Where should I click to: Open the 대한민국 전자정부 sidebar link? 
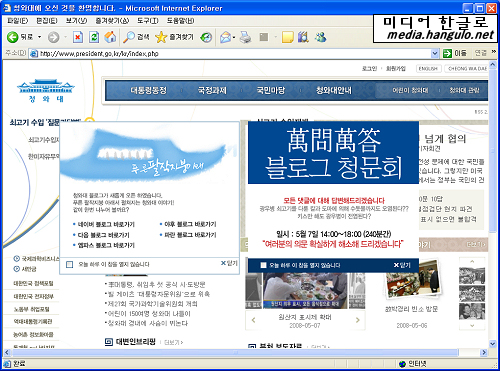click(x=33, y=296)
